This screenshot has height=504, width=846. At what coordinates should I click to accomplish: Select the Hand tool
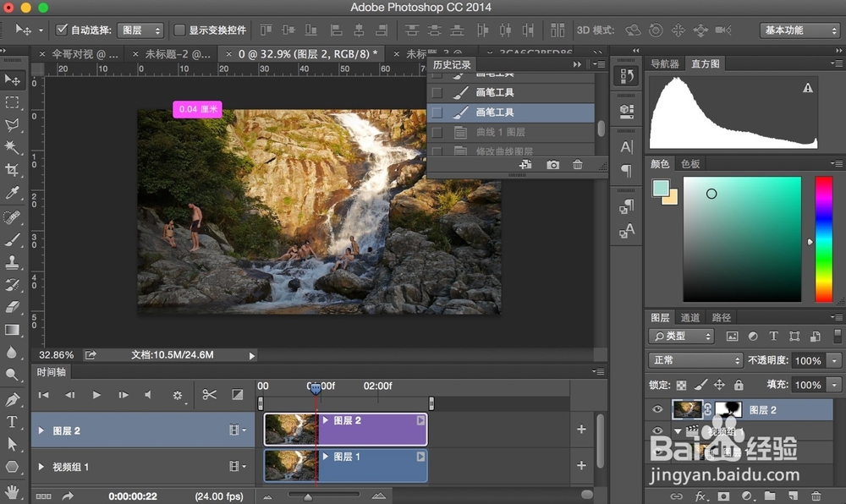click(12, 491)
